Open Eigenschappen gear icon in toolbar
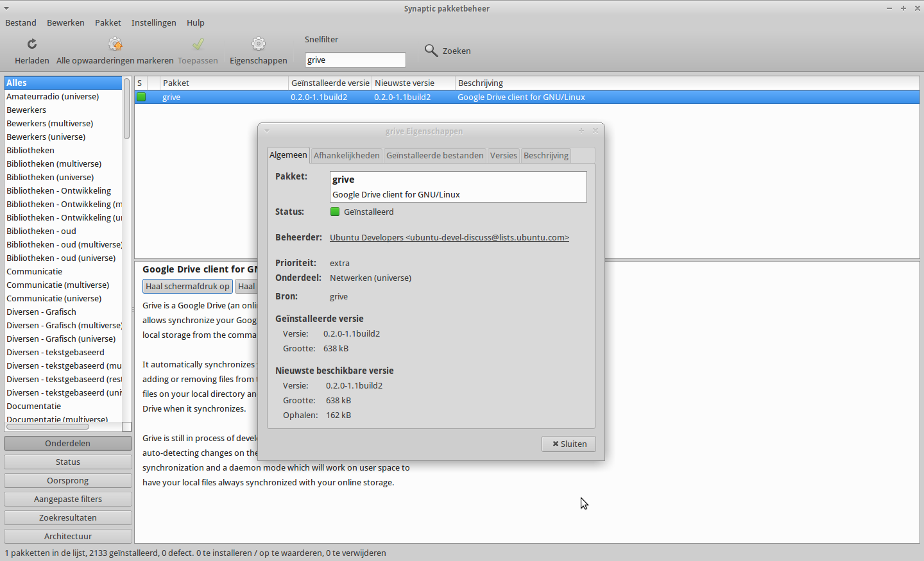Image resolution: width=924 pixels, height=561 pixels. pyautogui.click(x=258, y=44)
